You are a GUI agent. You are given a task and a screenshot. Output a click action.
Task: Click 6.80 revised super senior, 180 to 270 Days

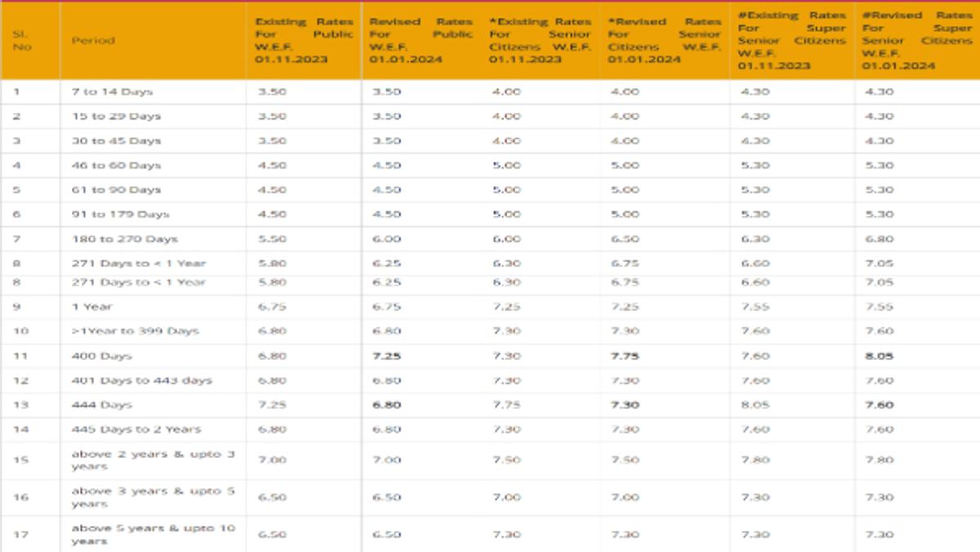coord(879,239)
